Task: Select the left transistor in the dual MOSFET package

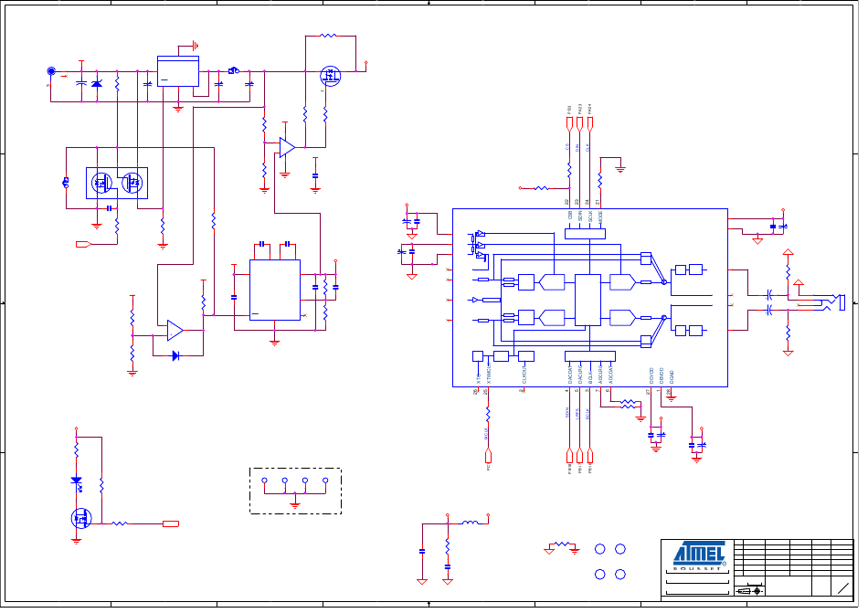Action: tap(101, 183)
